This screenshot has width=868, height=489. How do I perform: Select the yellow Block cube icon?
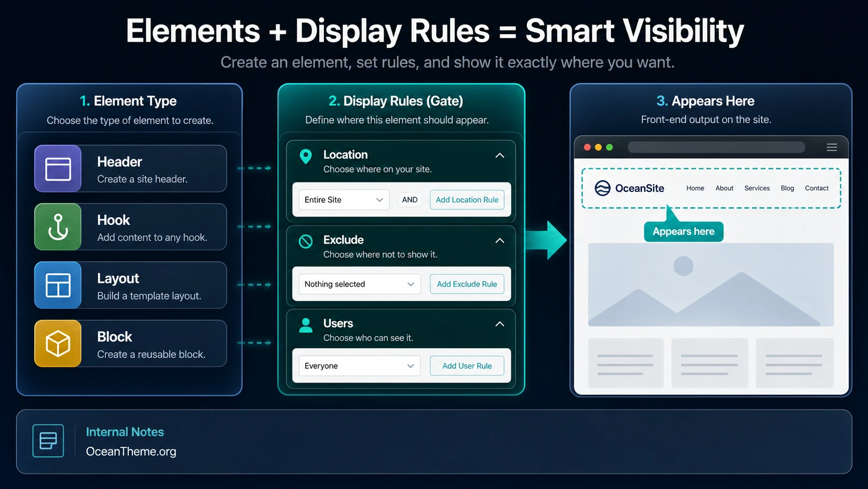[58, 343]
